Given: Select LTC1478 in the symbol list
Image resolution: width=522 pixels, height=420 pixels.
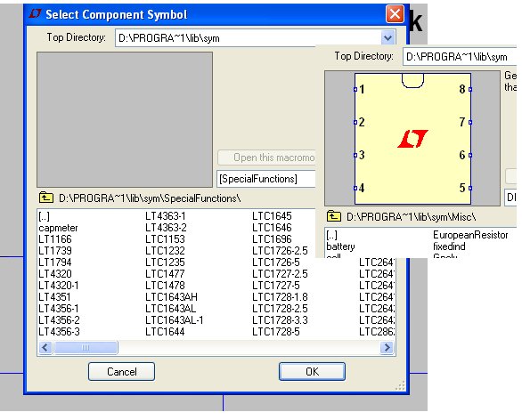Looking at the screenshot, I should (165, 286).
